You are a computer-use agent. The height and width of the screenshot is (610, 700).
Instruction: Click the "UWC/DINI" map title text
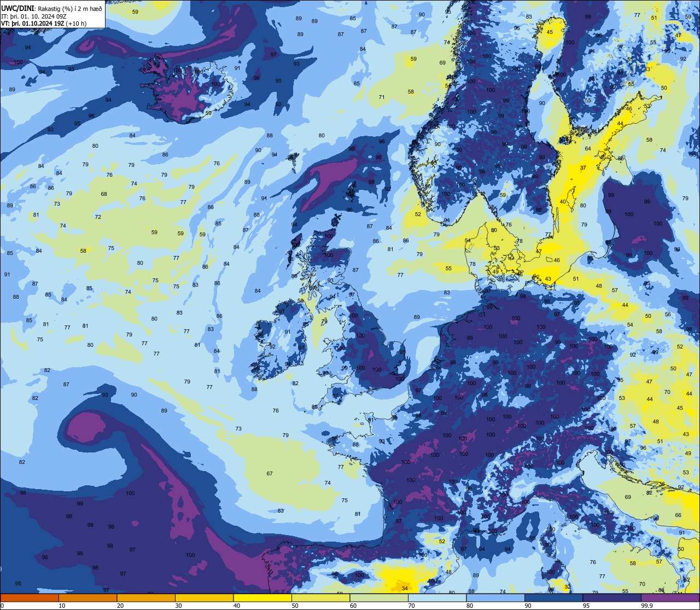(18, 8)
